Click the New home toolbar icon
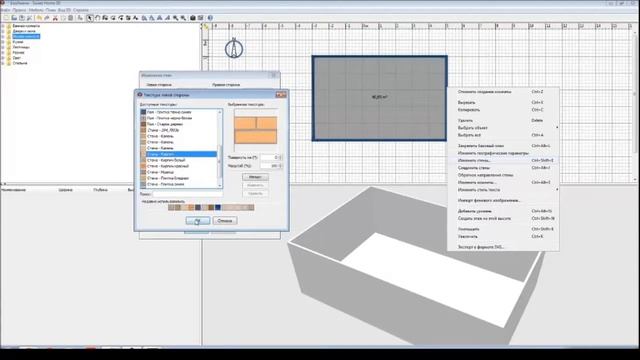The width and height of the screenshot is (640, 360). pyautogui.click(x=6, y=18)
